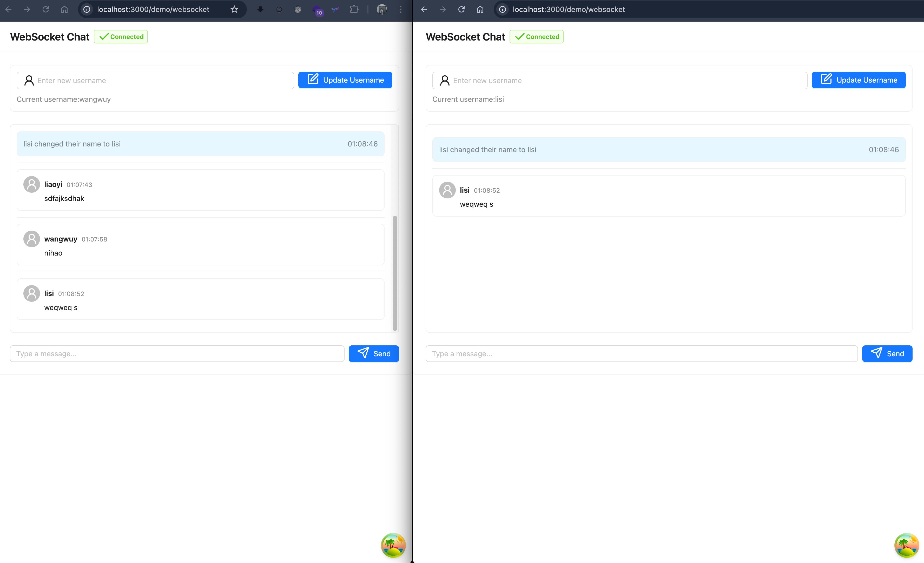
Task: Click Update Username button in left window
Action: point(345,80)
